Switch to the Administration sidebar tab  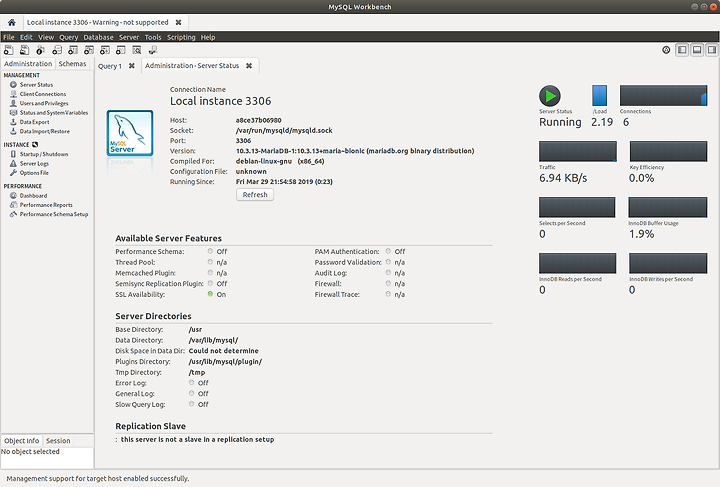coord(28,63)
